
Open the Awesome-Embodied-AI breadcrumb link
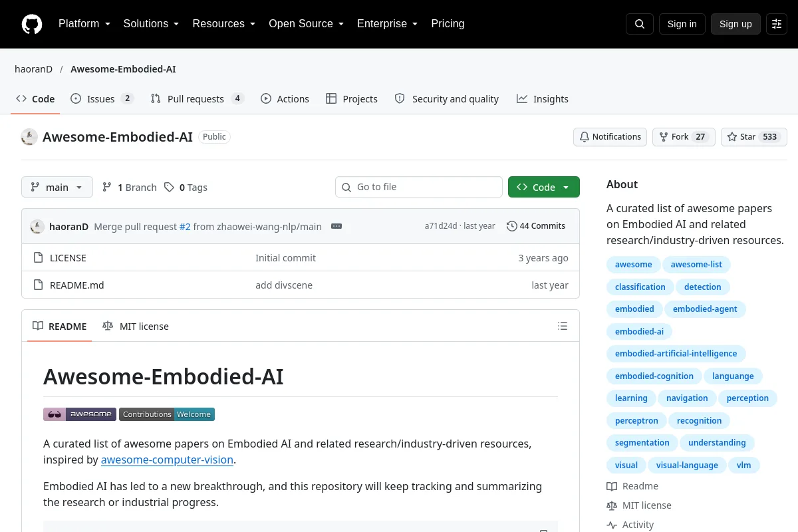click(123, 69)
